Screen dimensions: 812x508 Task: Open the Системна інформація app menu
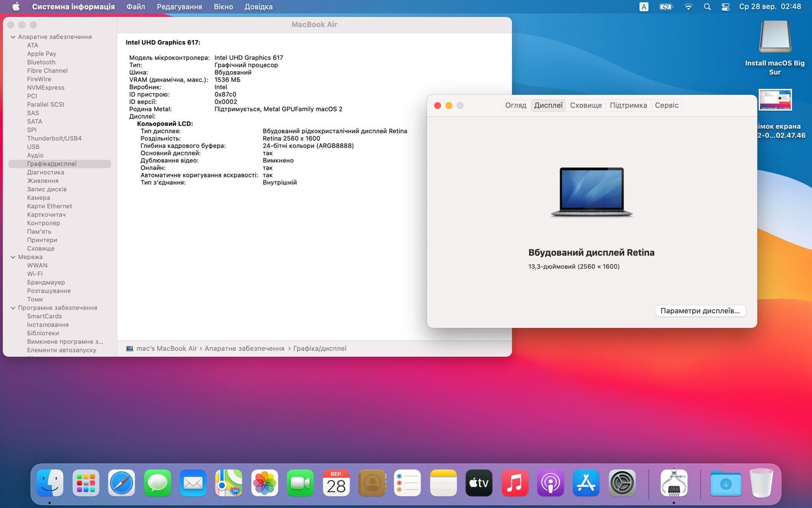click(x=73, y=7)
